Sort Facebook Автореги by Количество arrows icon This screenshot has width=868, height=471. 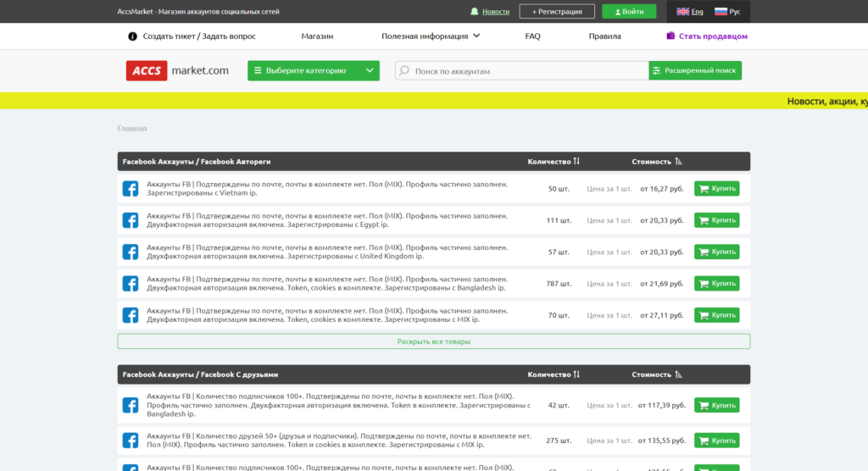pyautogui.click(x=576, y=162)
